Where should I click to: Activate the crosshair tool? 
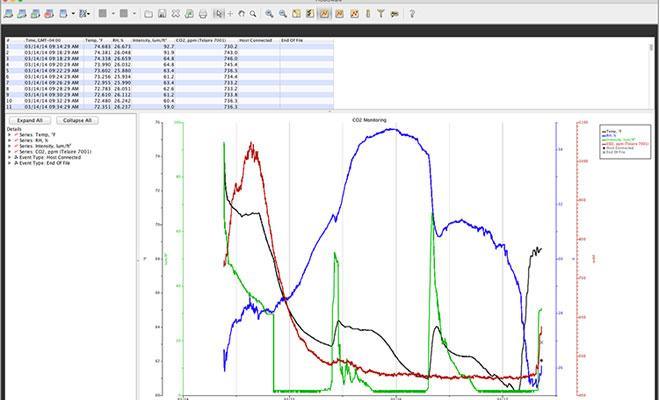coord(231,14)
